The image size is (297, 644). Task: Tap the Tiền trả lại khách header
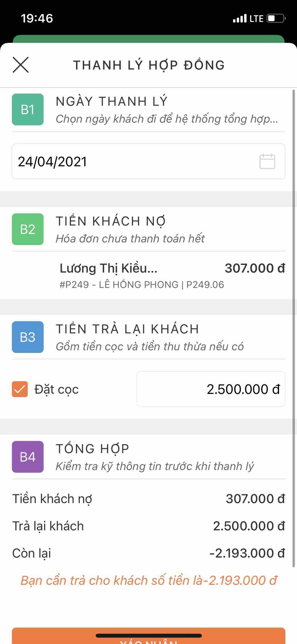(x=127, y=329)
